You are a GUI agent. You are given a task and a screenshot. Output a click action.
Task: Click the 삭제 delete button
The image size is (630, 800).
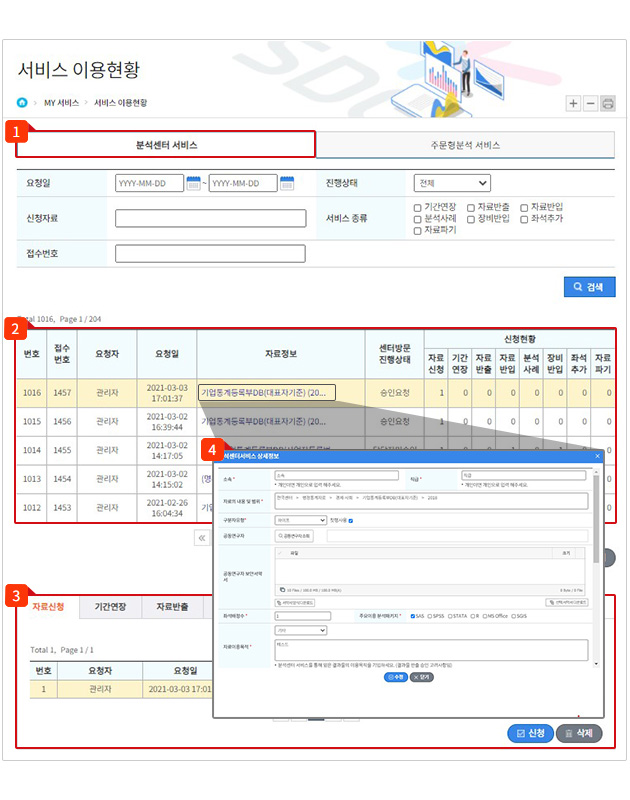(x=579, y=733)
